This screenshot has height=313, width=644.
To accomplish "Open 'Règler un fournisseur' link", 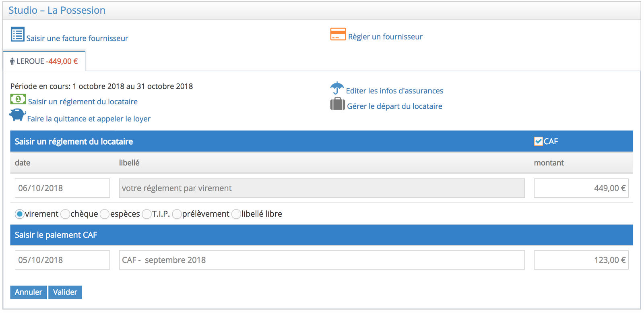I will (385, 37).
